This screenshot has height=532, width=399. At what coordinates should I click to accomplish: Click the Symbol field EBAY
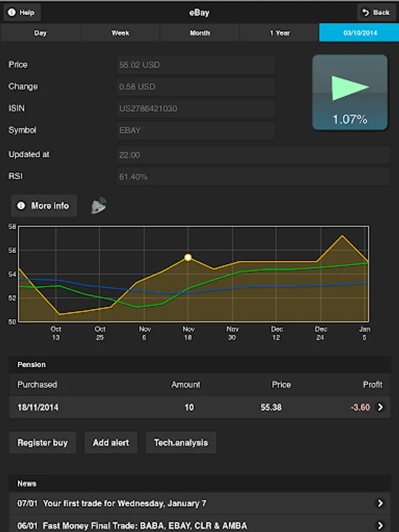click(x=196, y=130)
